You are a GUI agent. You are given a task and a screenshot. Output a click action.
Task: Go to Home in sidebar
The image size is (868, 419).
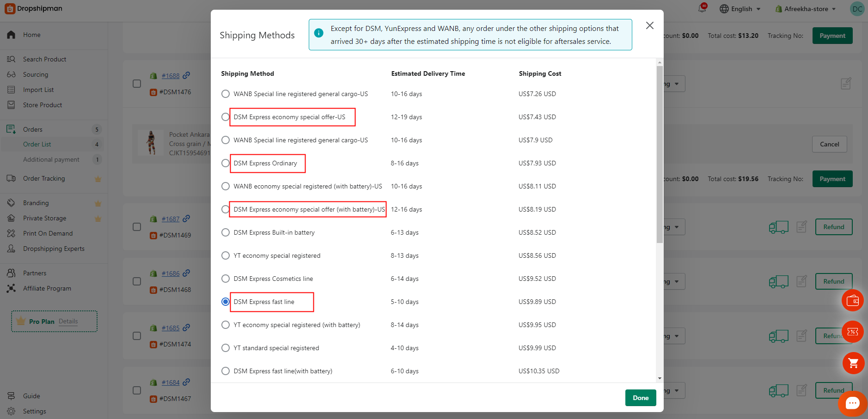click(x=31, y=35)
